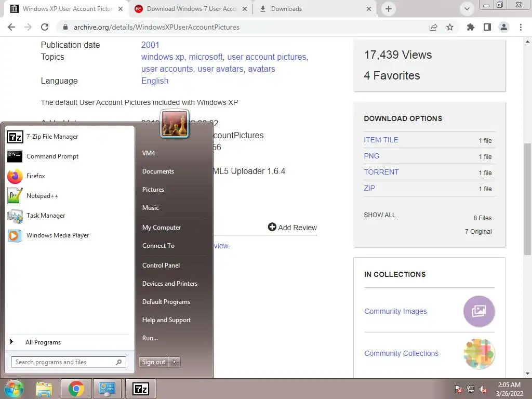Open the Chrome three-dot menu

(x=521, y=27)
